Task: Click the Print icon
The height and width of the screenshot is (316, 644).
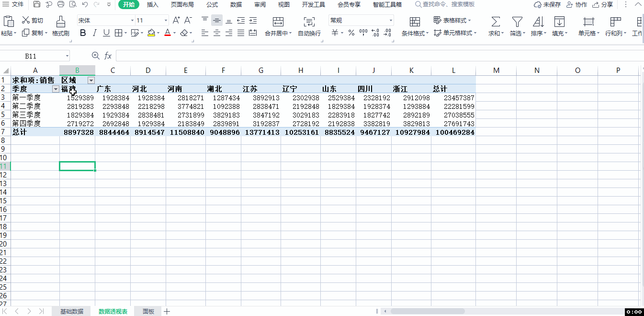Action: 61,4
